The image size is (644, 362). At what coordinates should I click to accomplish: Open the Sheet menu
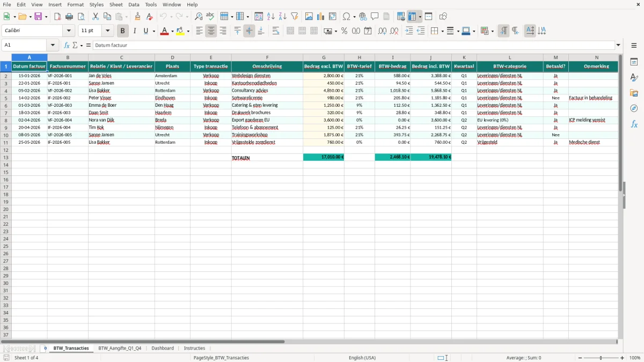[x=116, y=4]
